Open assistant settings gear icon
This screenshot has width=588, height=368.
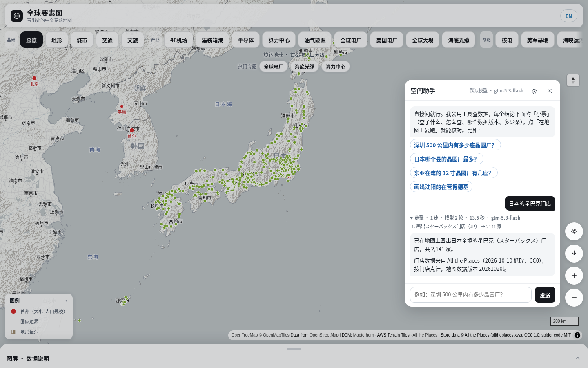[x=534, y=91]
